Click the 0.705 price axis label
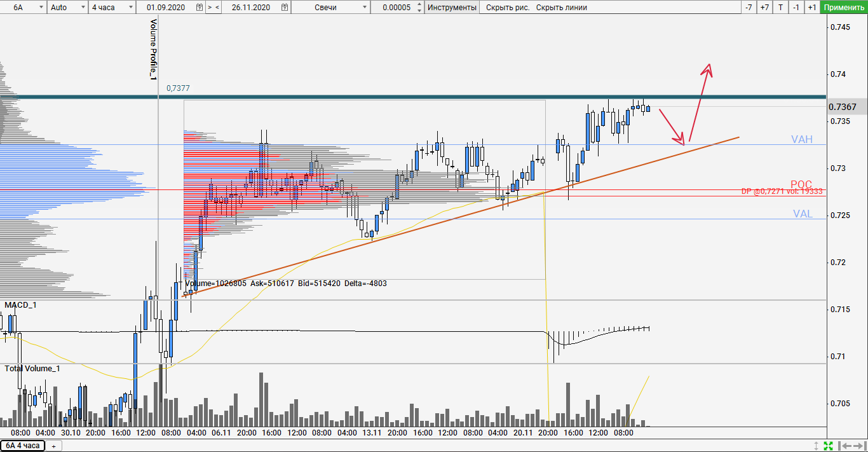Viewport: 868px width, 452px height. coord(841,403)
